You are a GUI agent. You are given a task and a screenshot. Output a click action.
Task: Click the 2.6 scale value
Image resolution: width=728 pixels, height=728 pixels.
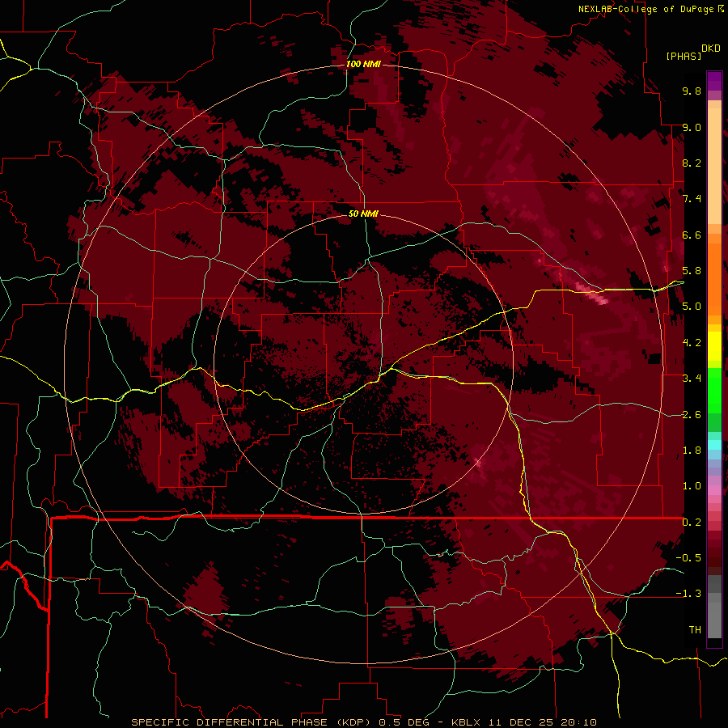click(x=692, y=415)
